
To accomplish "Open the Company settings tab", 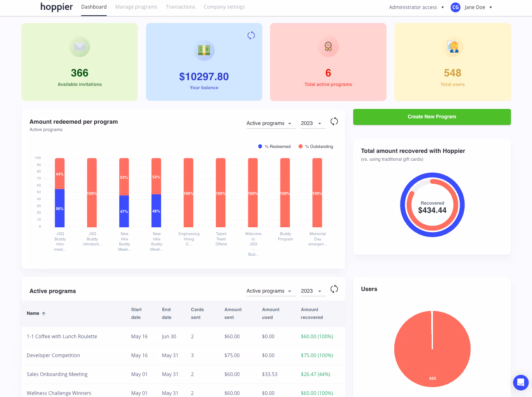I will coord(224,7).
